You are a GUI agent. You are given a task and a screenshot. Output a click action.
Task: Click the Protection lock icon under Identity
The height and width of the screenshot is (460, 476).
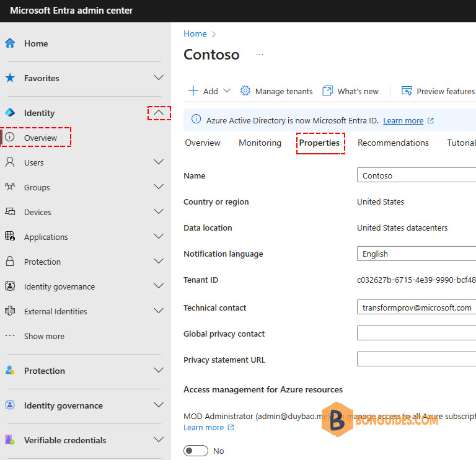pyautogui.click(x=10, y=261)
